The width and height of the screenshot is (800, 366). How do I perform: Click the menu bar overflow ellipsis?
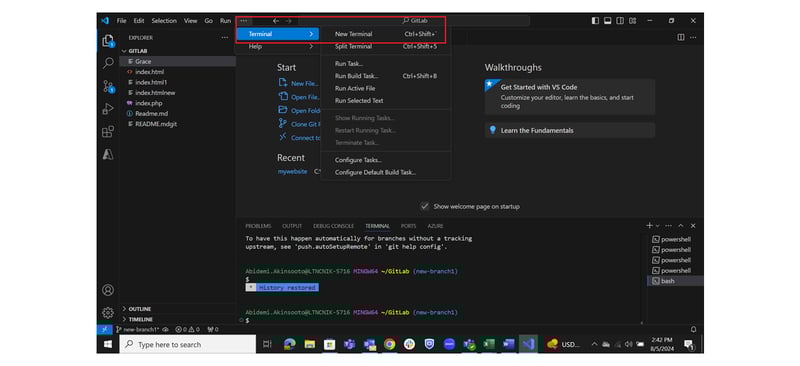[243, 21]
